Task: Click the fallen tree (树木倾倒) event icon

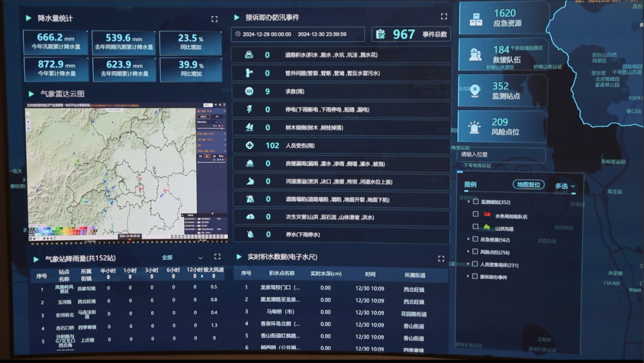Action: (249, 127)
